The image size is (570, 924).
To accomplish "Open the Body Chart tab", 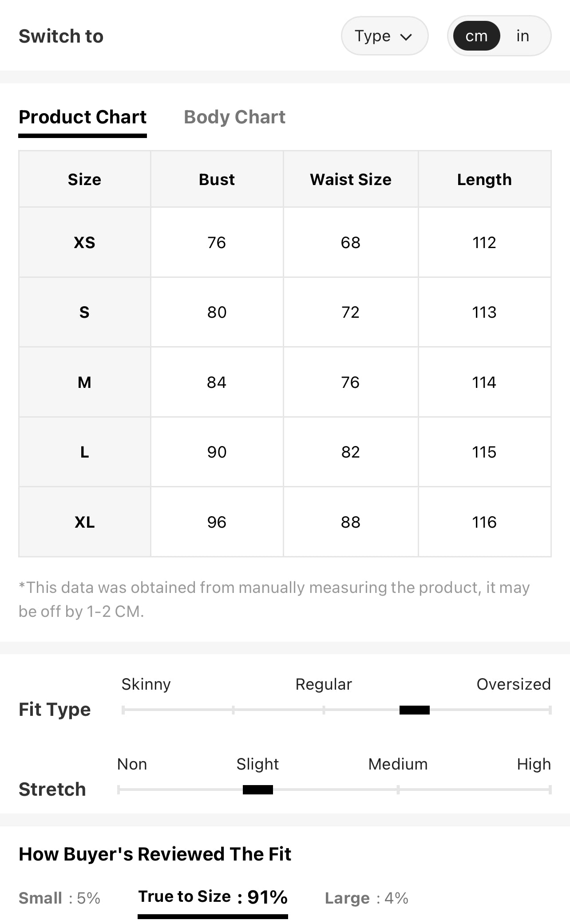I will coord(234,117).
